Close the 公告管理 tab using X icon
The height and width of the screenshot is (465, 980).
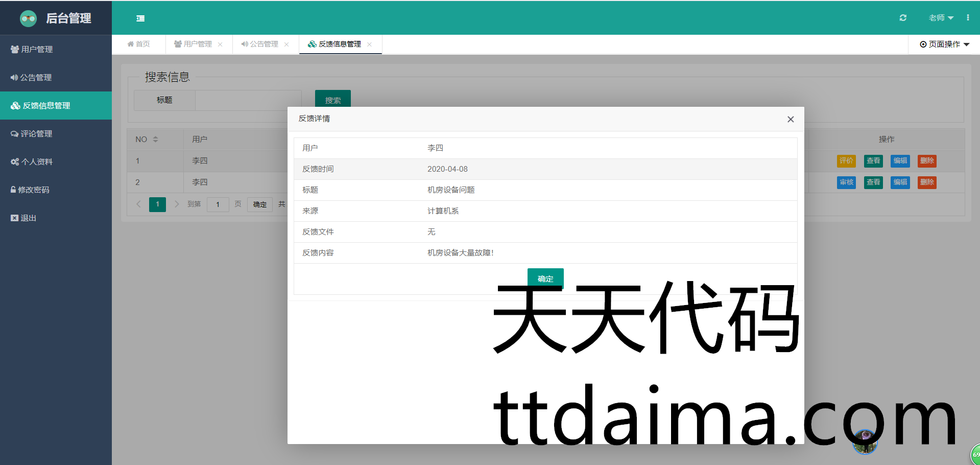(x=286, y=44)
